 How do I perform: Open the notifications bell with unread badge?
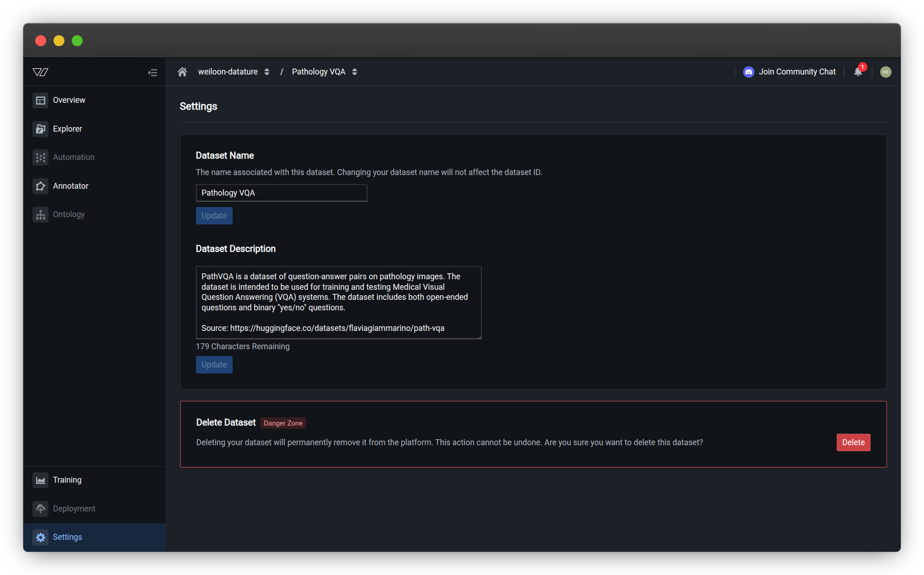pos(858,72)
